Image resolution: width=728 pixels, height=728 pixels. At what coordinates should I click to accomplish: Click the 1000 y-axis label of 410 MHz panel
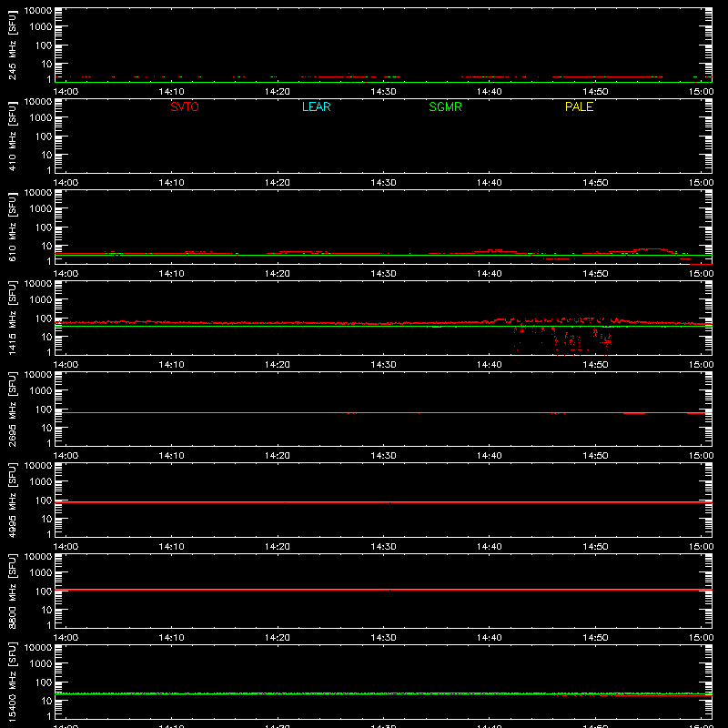click(41, 118)
